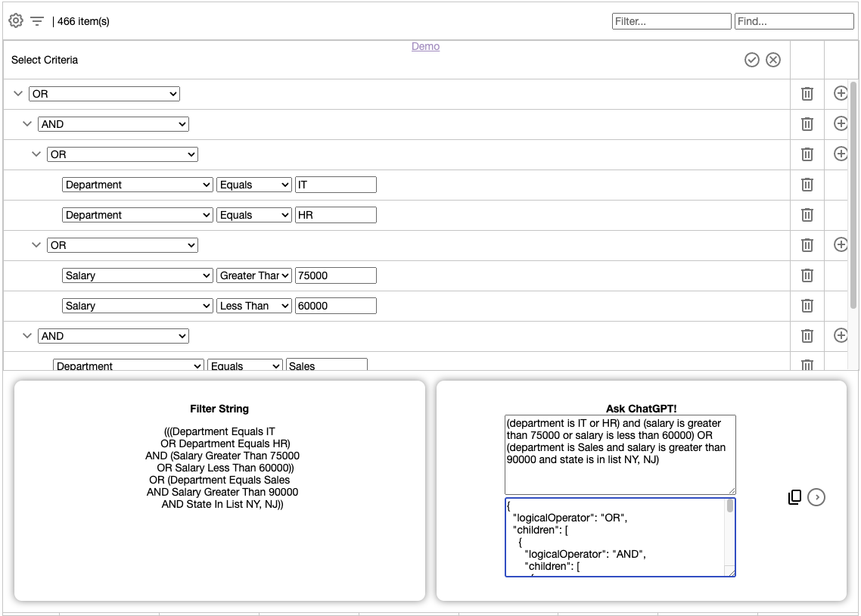Click the Filter... input box
This screenshot has width=861, height=616.
point(672,21)
